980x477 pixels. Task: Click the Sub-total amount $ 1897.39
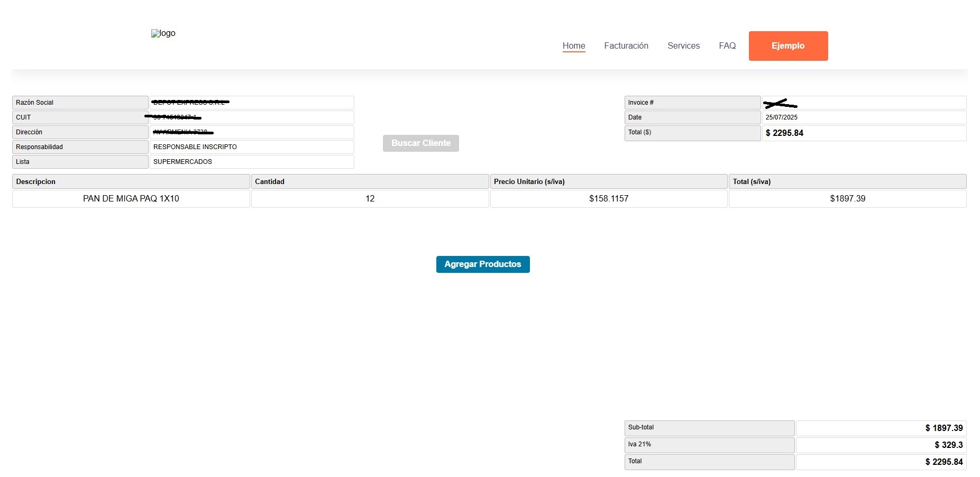881,428
